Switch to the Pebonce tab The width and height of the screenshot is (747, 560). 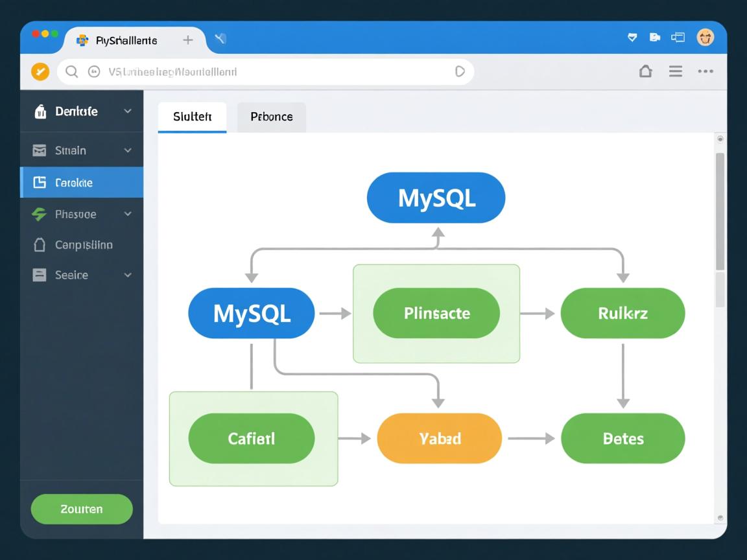pos(271,117)
